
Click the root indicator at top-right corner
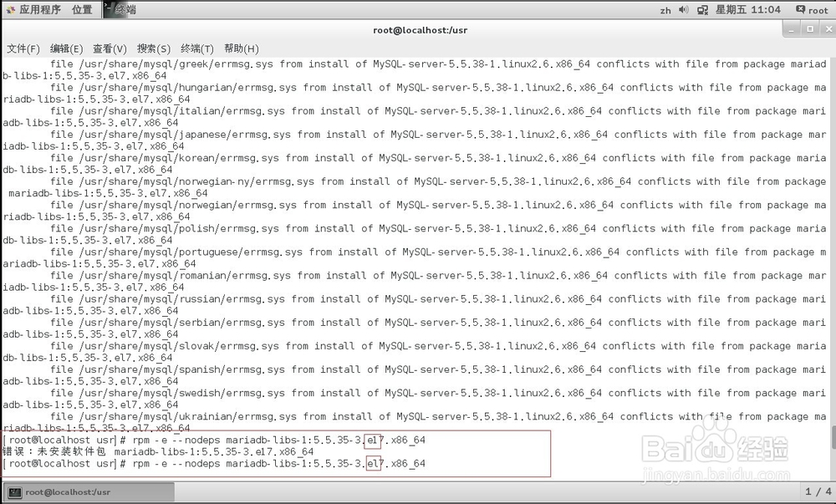tap(813, 9)
